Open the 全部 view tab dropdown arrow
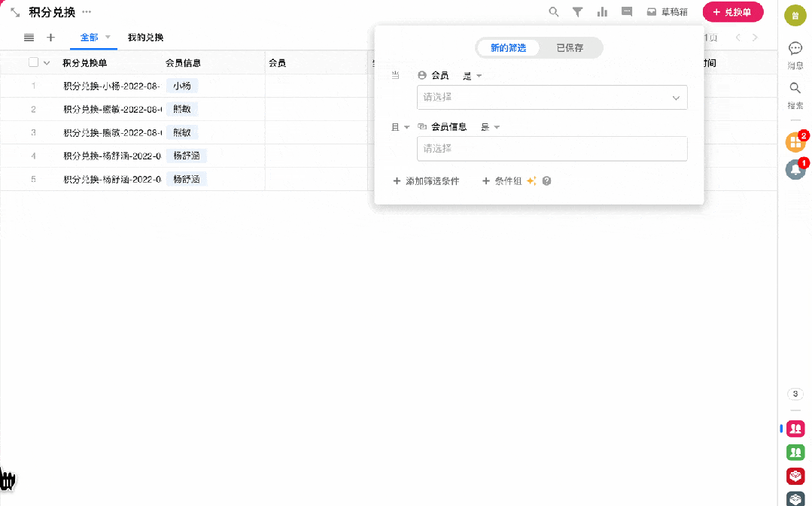Screen dimensions: 812x506 click(x=108, y=38)
